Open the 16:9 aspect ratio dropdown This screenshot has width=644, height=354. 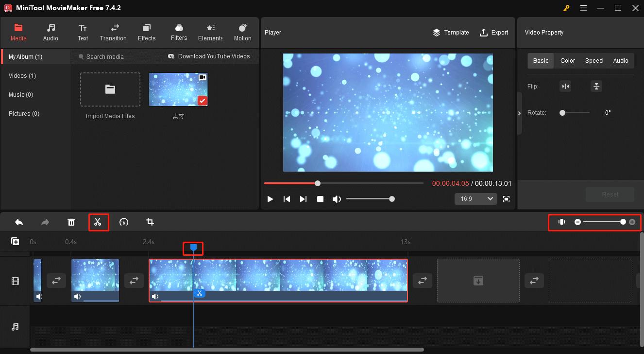475,199
